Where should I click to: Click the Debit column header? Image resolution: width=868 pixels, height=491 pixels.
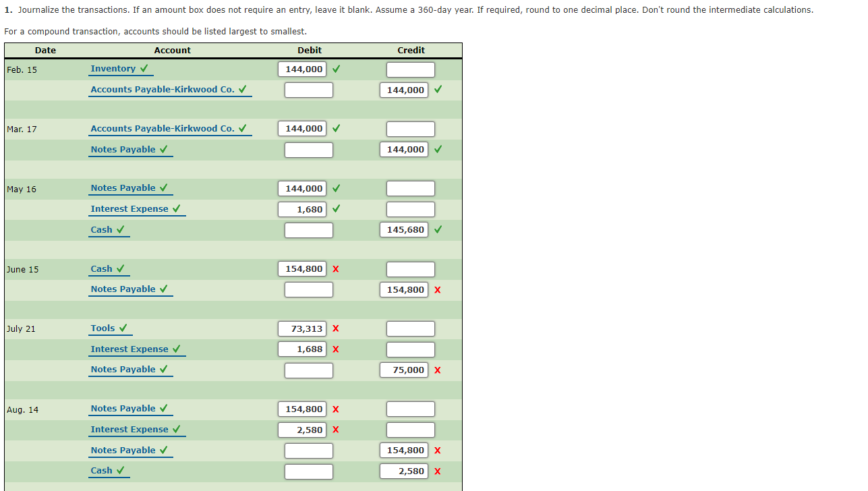tap(310, 50)
